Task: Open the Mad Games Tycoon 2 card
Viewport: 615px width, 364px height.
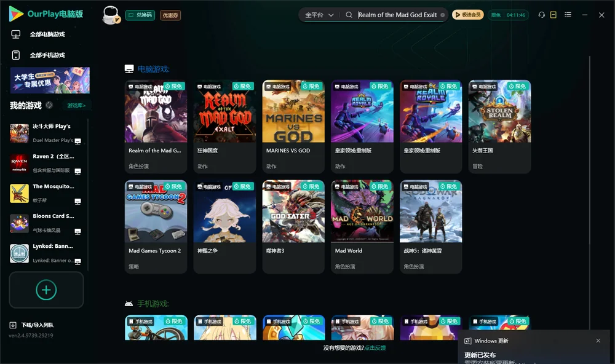Action: [156, 227]
